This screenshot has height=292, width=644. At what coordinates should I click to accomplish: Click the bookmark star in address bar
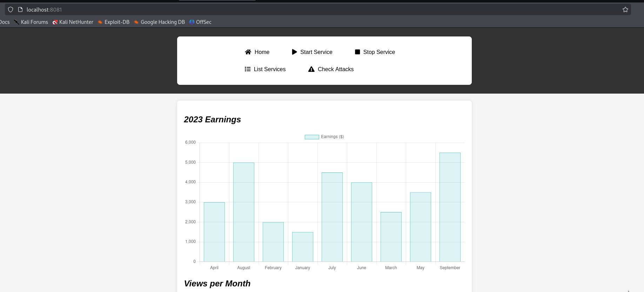(625, 9)
